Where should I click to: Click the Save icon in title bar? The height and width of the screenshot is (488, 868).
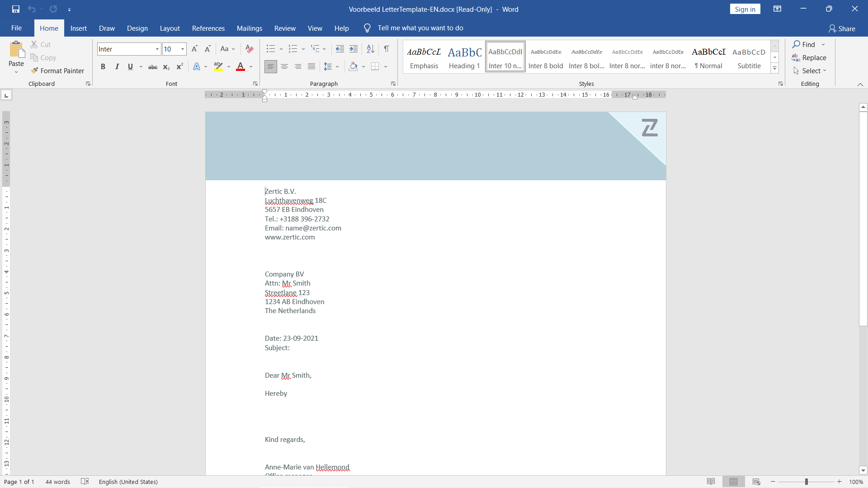16,9
